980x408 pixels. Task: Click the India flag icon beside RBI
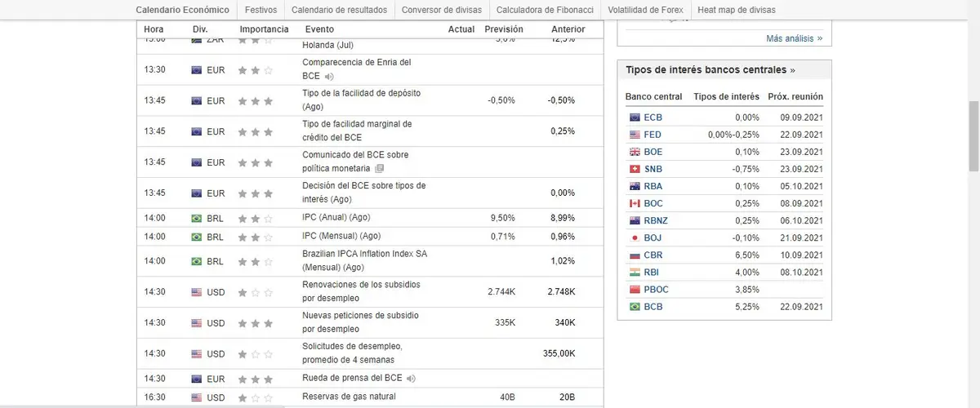pyautogui.click(x=635, y=273)
